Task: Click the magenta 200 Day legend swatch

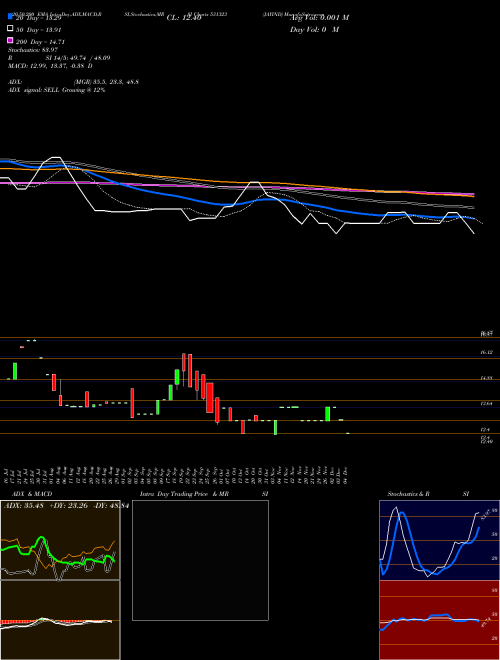Action: tap(10, 40)
